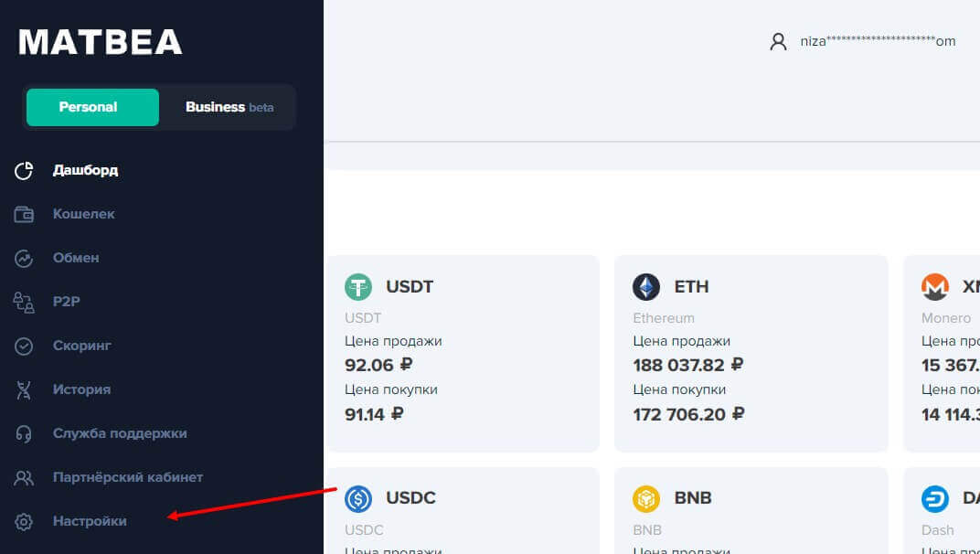This screenshot has width=980, height=554.
Task: Open the Настройки gear icon
Action: pos(24,521)
